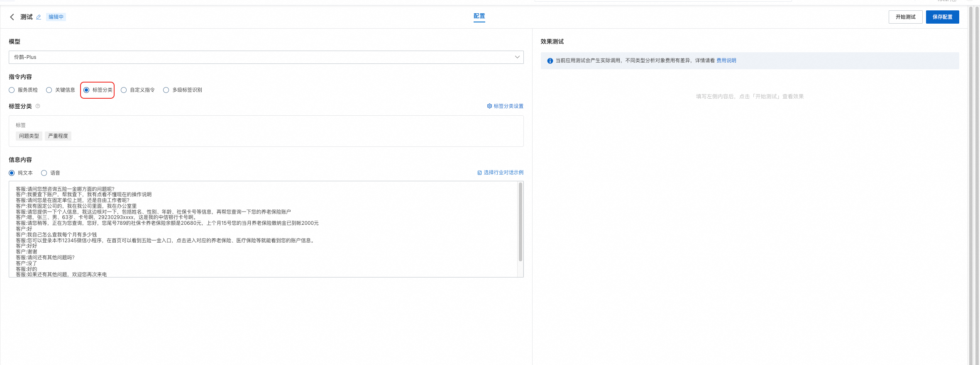Viewport: 980px width, 365px height.
Task: Click the 保存配置 button
Action: [943, 17]
